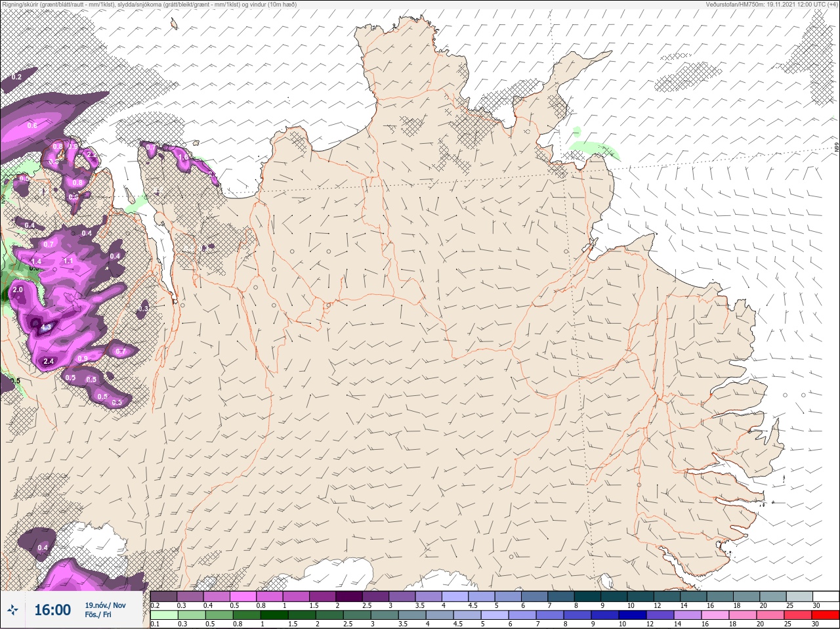Click the 16:00 forecast time display

[52, 610]
